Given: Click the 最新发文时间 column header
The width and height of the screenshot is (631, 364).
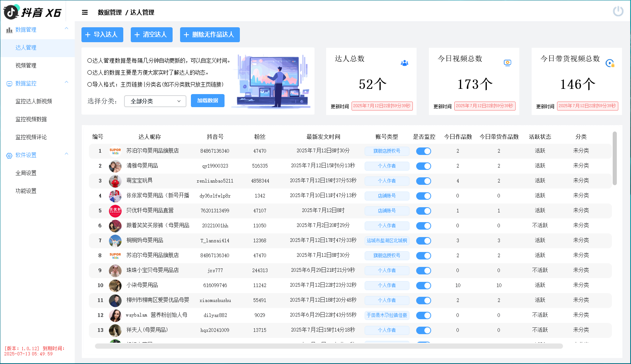Looking at the screenshot, I should tap(324, 137).
